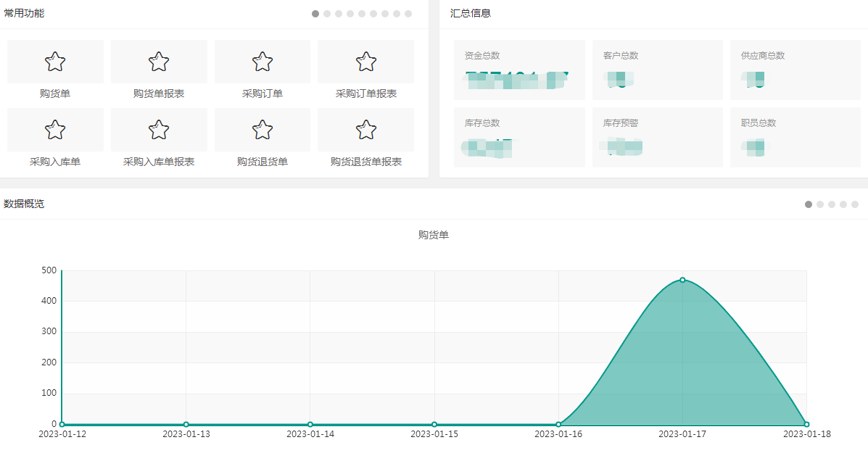Select second carousel dot in 数据概览 panel
The width and height of the screenshot is (868, 469).
coord(820,204)
